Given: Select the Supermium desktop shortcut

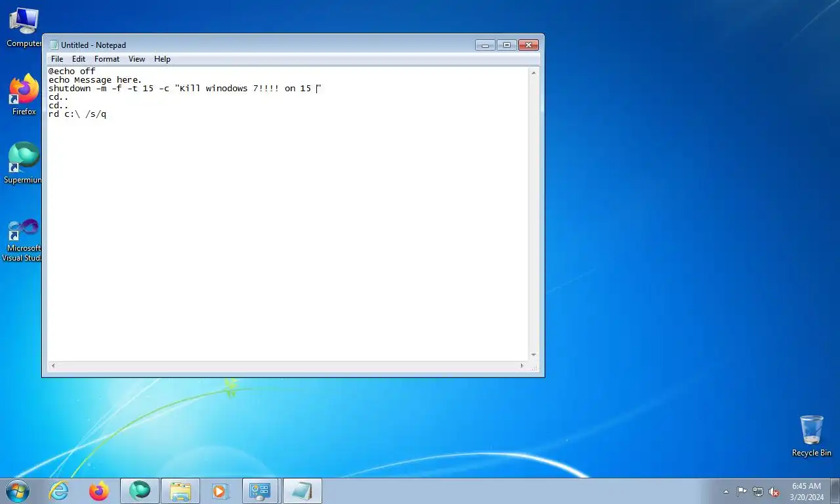Looking at the screenshot, I should pyautogui.click(x=24, y=163).
